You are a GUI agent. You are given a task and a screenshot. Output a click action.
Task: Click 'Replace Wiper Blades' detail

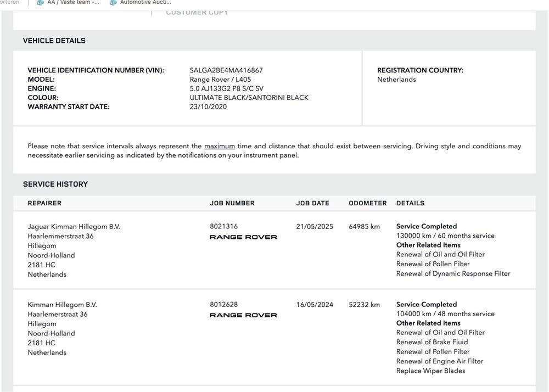[430, 371]
